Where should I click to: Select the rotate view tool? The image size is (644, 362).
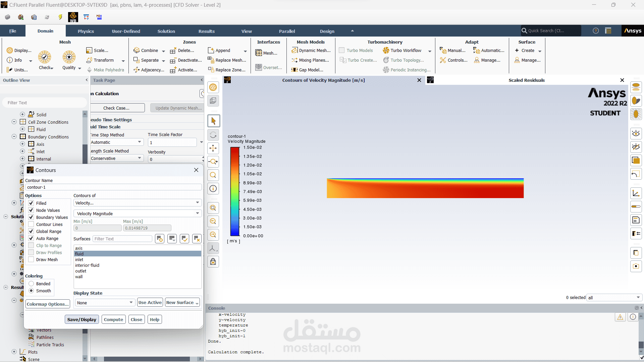213,135
